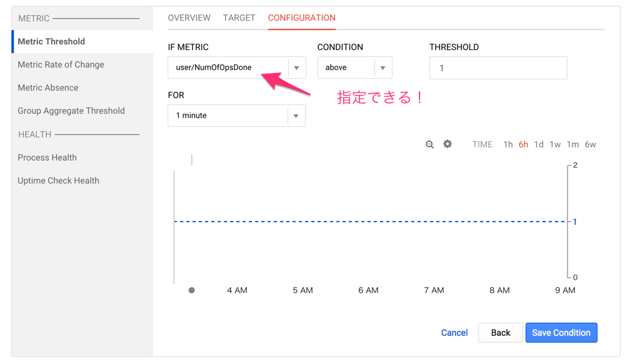Switch chart time range to 1h
632x364 pixels.
(508, 144)
